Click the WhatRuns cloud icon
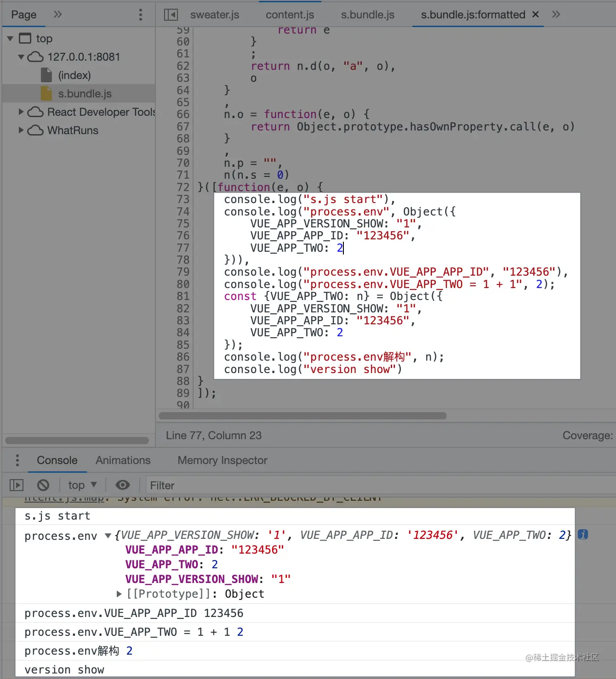Viewport: 616px width, 679px height. click(35, 130)
